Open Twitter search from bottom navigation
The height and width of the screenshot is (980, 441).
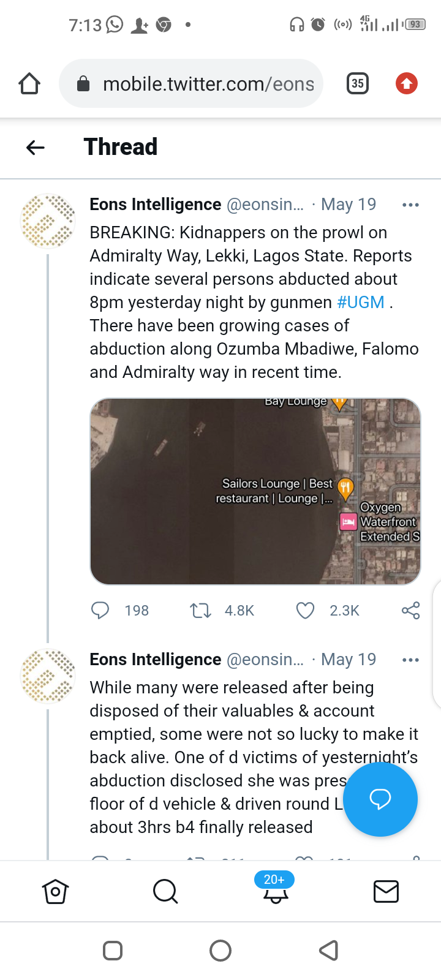click(x=165, y=892)
